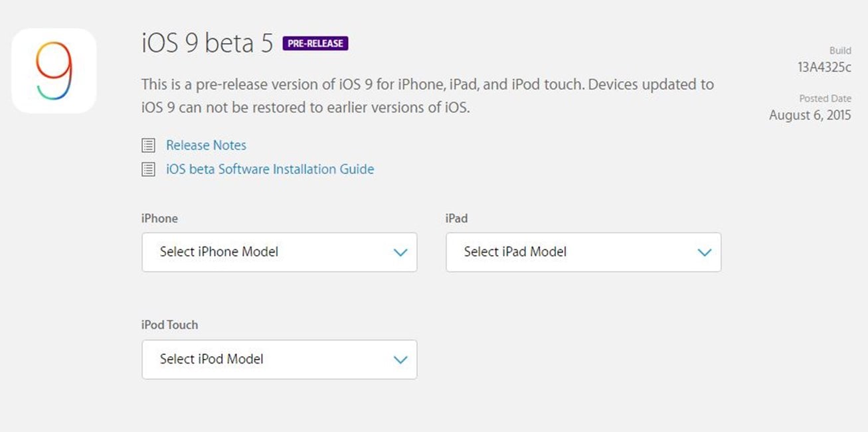
Task: Click the August 6, 2015 posted date
Action: click(810, 115)
